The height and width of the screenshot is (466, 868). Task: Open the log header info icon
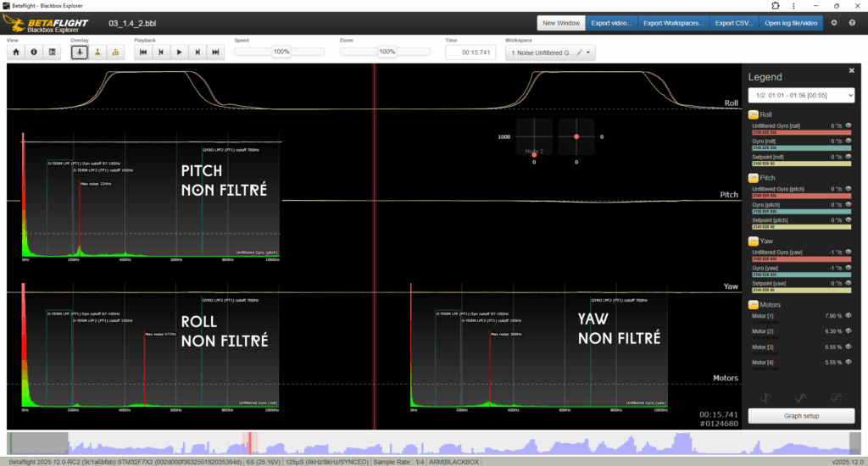click(x=34, y=53)
